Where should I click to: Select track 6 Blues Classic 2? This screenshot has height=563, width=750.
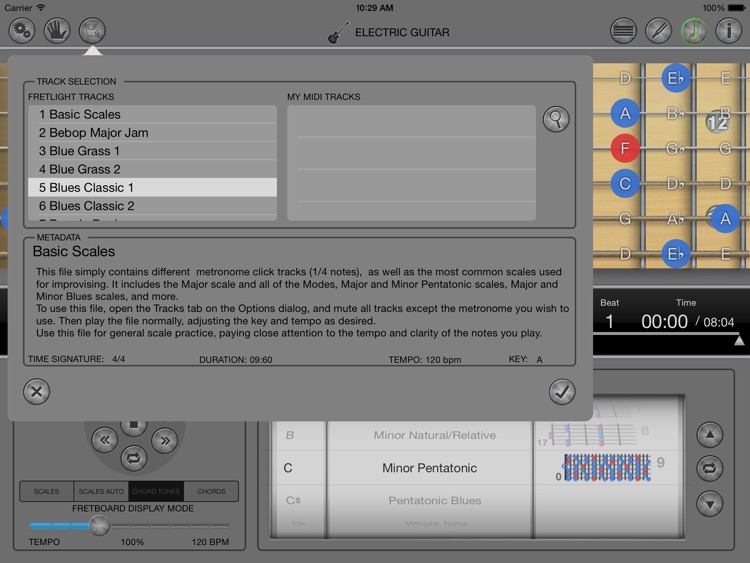[153, 206]
